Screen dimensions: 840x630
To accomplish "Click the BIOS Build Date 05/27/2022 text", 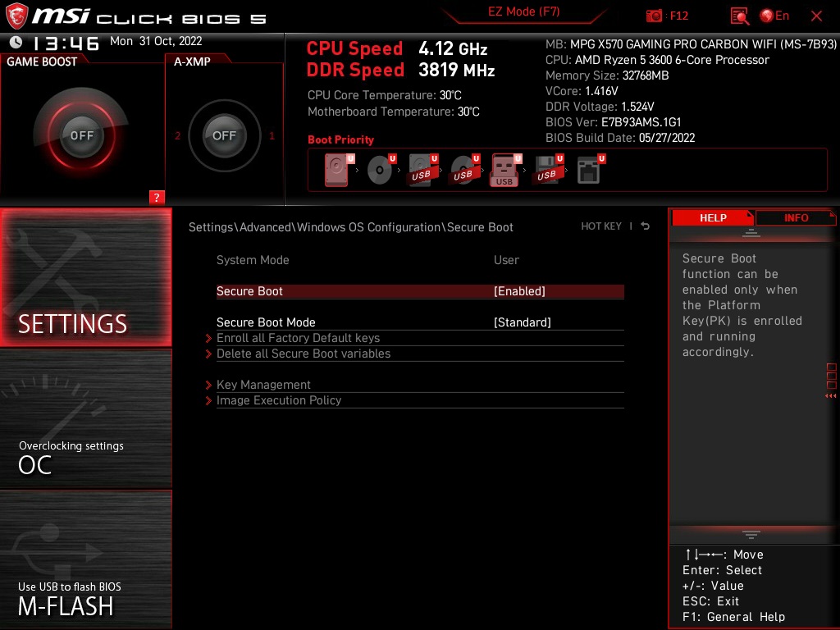I will click(620, 138).
